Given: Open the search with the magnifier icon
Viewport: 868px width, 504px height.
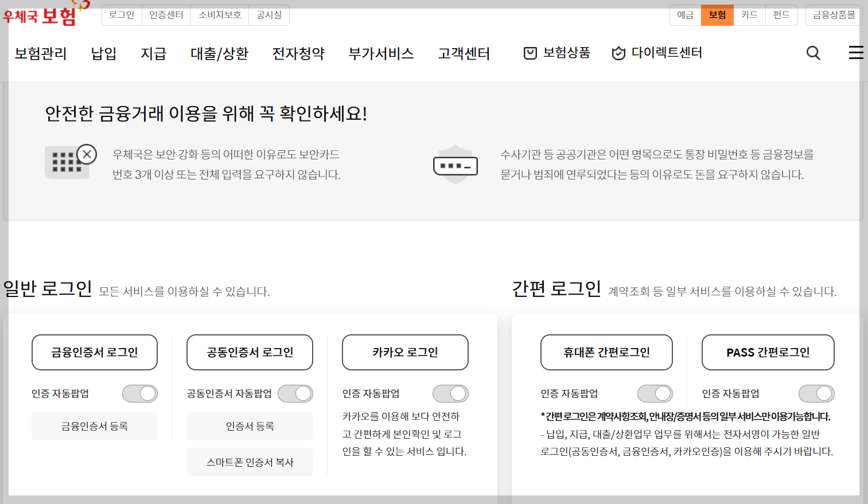Looking at the screenshot, I should tap(813, 53).
